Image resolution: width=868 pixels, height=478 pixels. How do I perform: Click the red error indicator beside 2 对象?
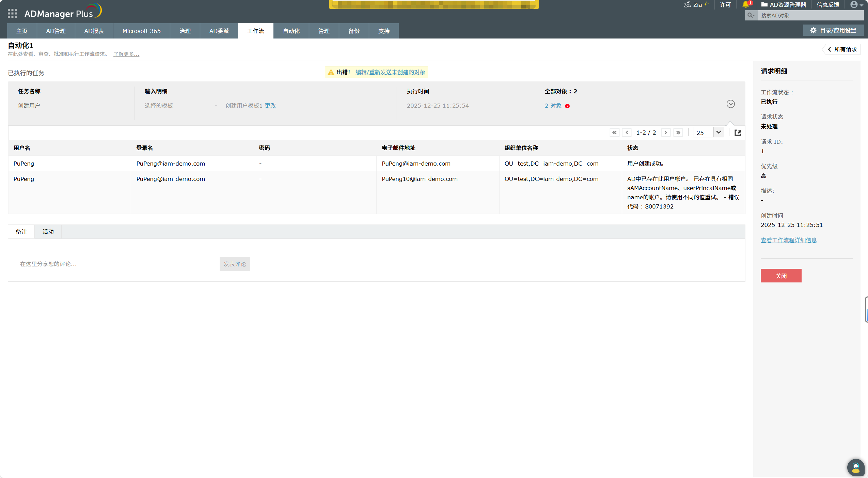[567, 106]
